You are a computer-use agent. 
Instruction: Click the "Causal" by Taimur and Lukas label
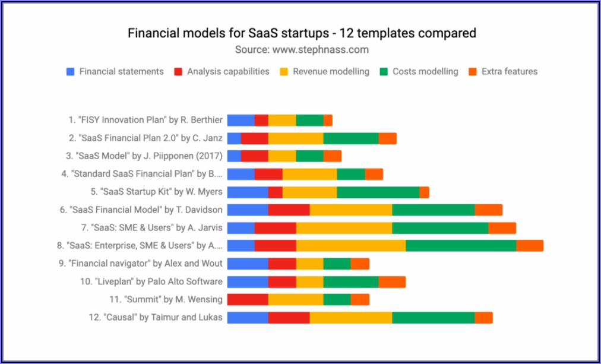coord(156,317)
